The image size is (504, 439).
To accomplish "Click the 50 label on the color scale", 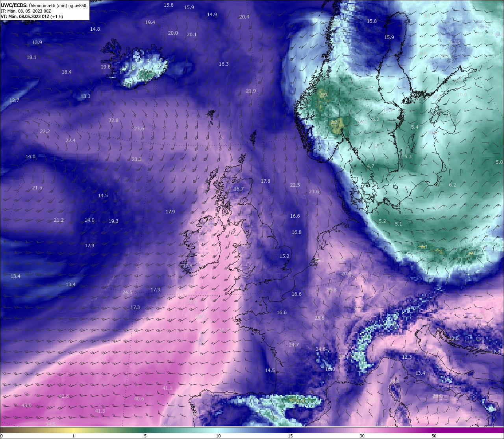I will pyautogui.click(x=434, y=436).
